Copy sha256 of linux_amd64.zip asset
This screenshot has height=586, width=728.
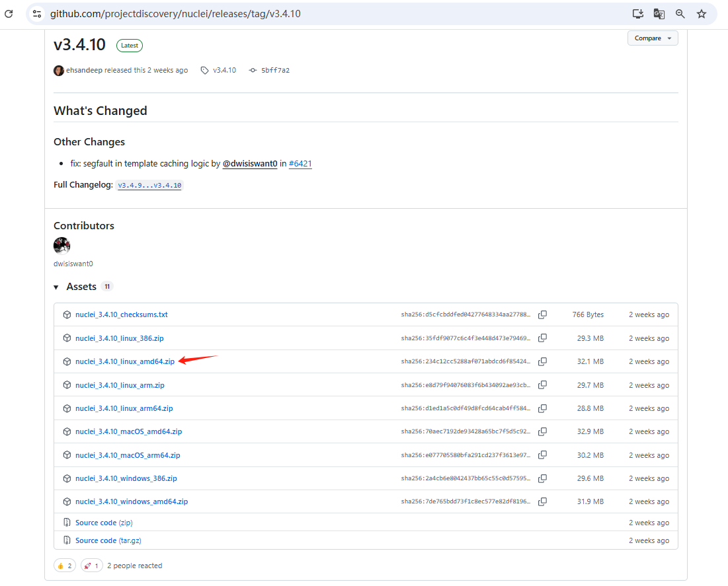coord(542,361)
